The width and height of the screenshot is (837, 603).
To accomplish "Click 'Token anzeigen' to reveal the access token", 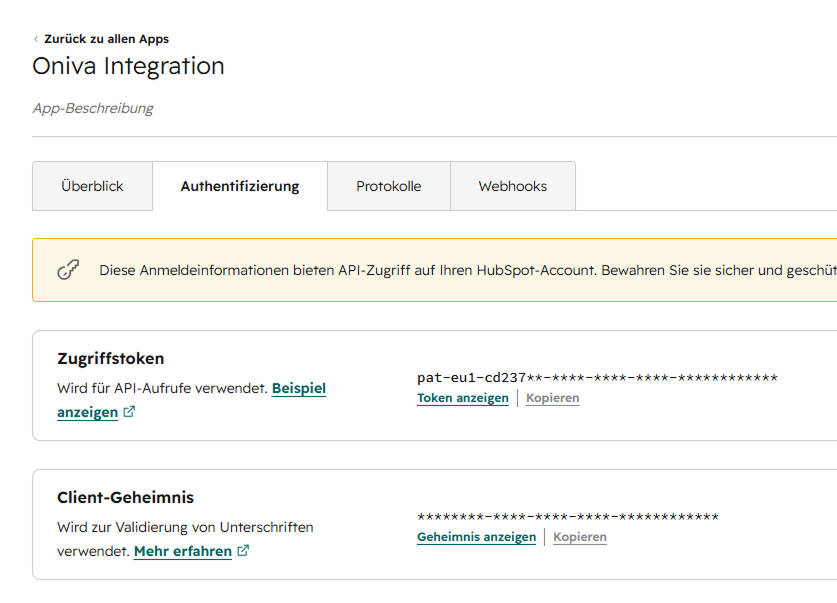I will click(463, 398).
